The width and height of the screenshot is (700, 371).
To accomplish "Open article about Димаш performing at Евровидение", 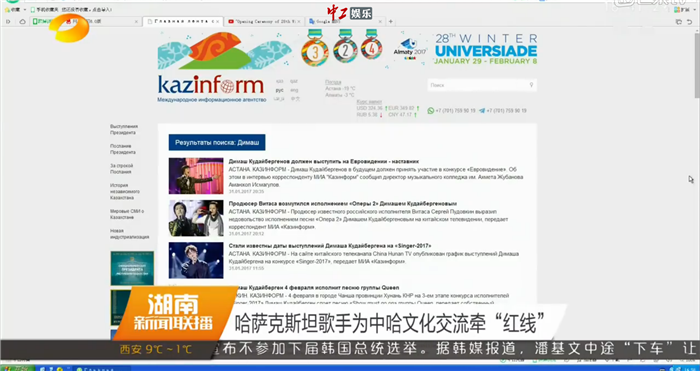I will click(x=324, y=161).
